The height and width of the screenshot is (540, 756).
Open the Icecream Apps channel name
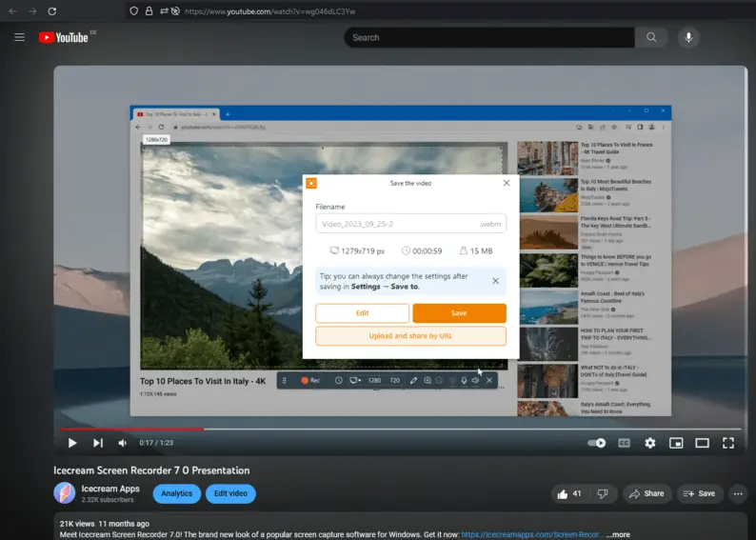pos(110,489)
